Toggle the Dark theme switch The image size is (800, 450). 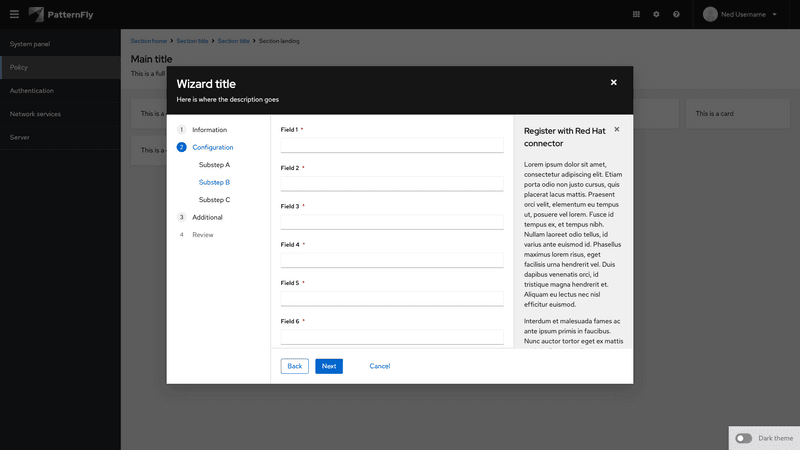click(x=744, y=438)
